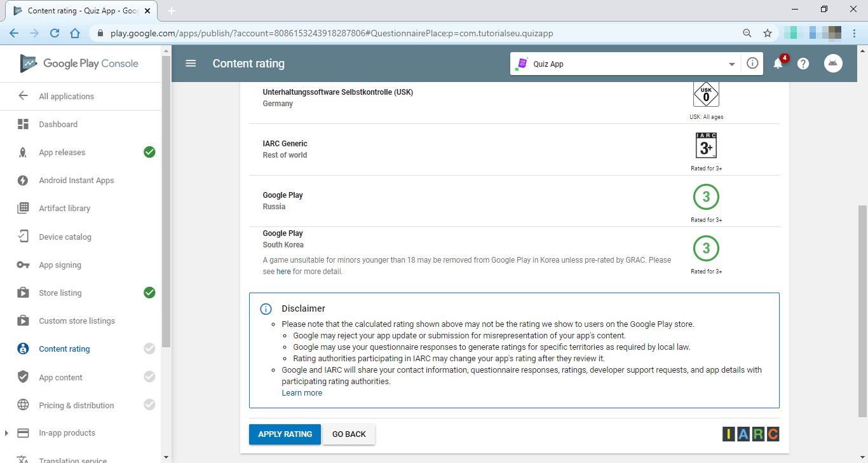This screenshot has height=463, width=868.
Task: Open the Quiz App selector dropdown
Action: (x=625, y=64)
